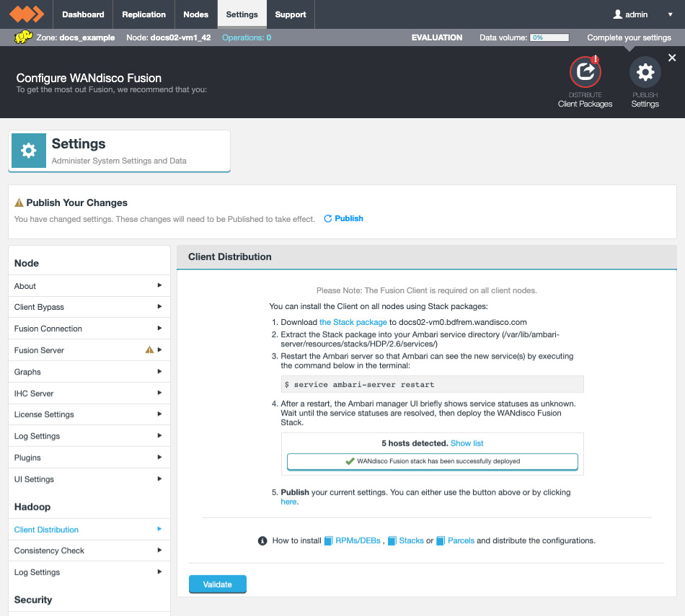Viewport: 685px width, 616px height.
Task: Open the Dashboard tab
Action: [83, 14]
